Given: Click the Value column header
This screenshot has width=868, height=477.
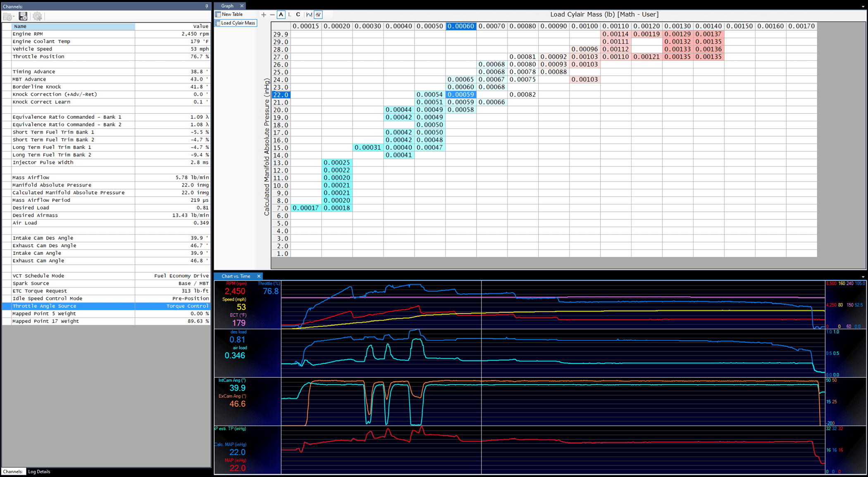Looking at the screenshot, I should [173, 26].
